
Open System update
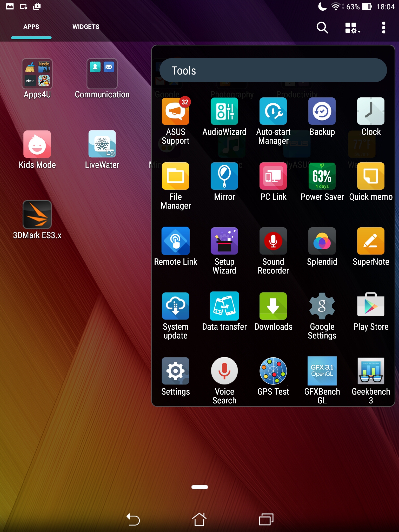(x=176, y=306)
